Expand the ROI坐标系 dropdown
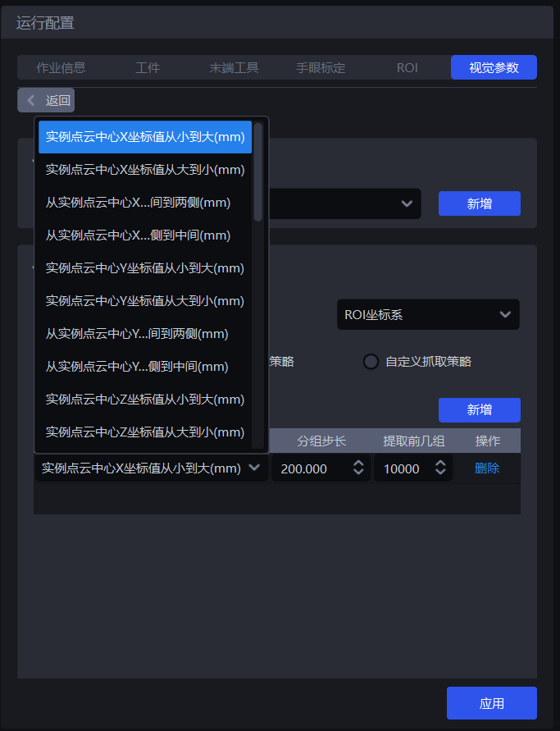This screenshot has height=731, width=560. click(427, 314)
